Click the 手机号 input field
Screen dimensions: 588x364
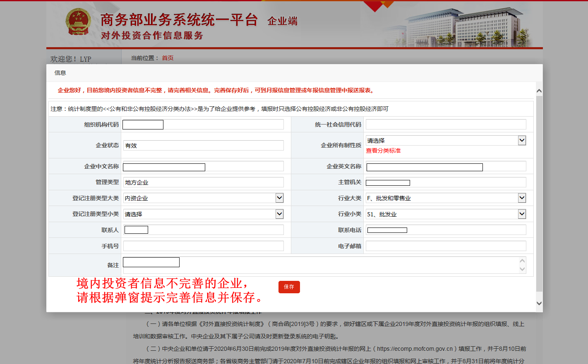[203, 246]
